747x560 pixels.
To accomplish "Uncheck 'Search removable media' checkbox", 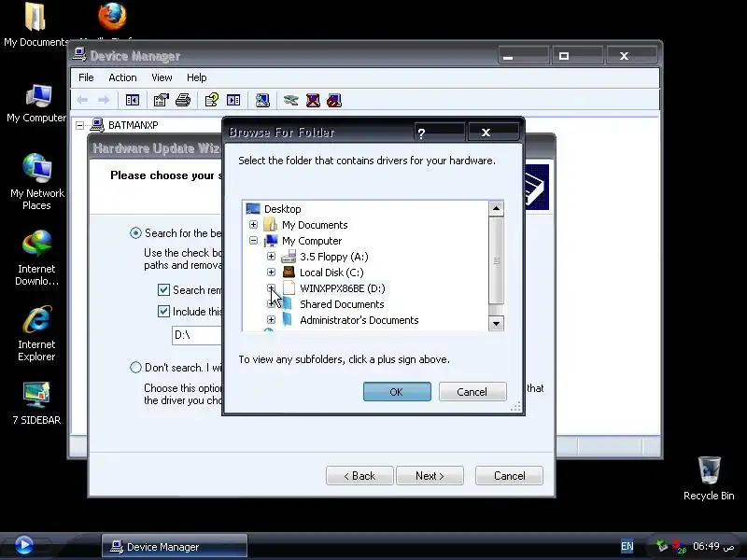I will coord(163,289).
